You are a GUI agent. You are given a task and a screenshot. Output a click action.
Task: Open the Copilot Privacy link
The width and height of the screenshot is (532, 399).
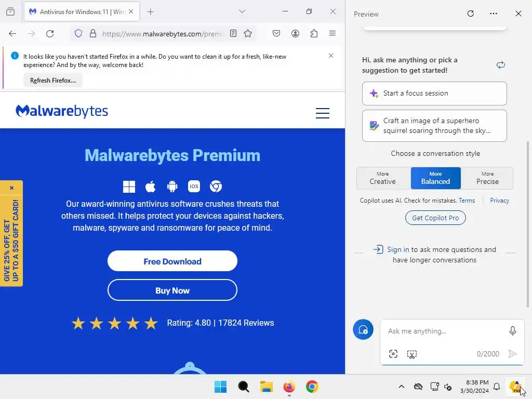pyautogui.click(x=499, y=201)
